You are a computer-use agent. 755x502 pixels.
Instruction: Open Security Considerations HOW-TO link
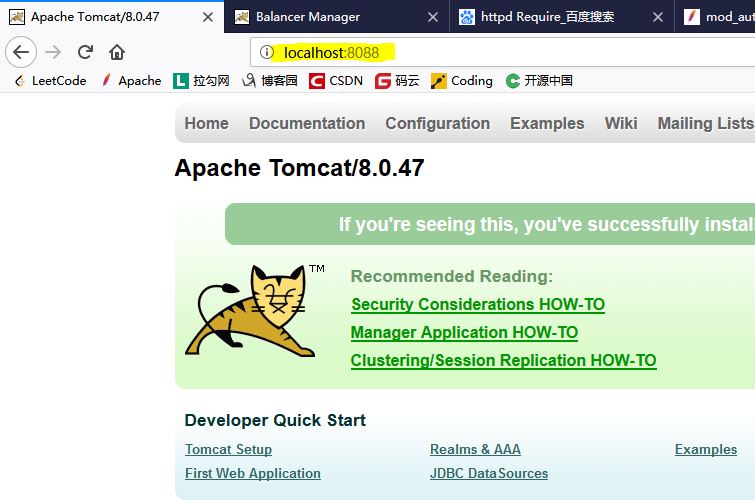pos(478,304)
